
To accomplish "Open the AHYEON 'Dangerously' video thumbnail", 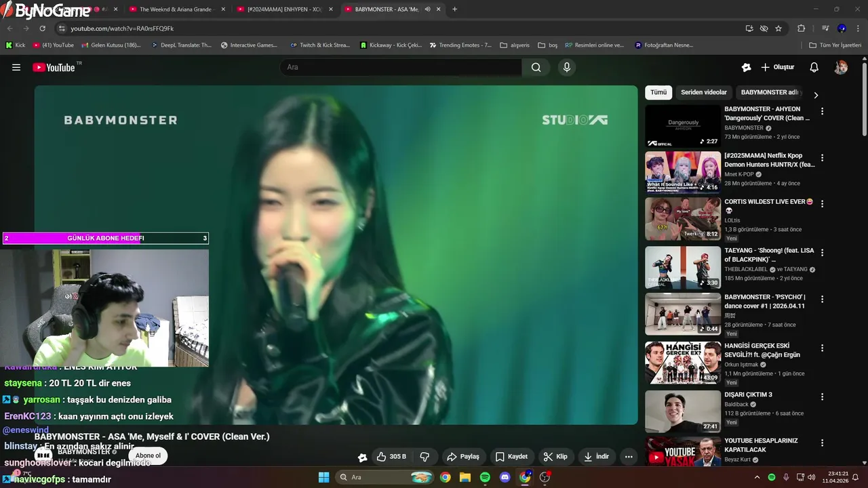I will point(683,126).
